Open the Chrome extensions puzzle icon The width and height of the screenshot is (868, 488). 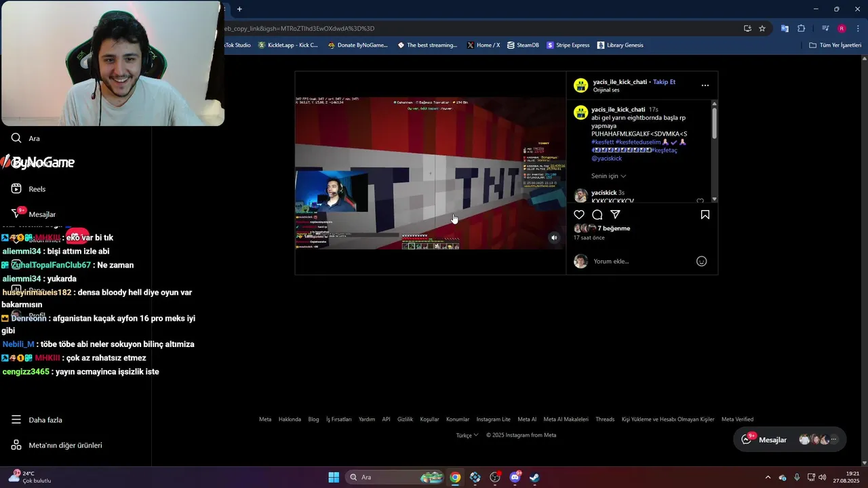(801, 28)
